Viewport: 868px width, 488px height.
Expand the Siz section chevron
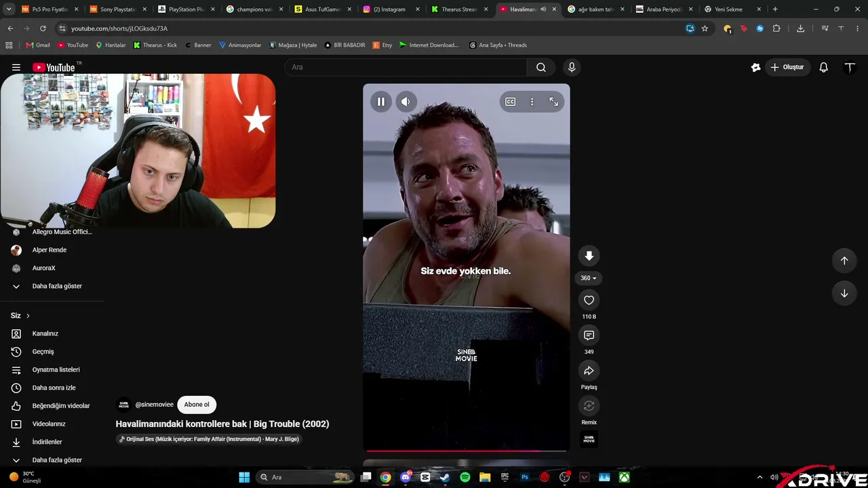coord(28,316)
